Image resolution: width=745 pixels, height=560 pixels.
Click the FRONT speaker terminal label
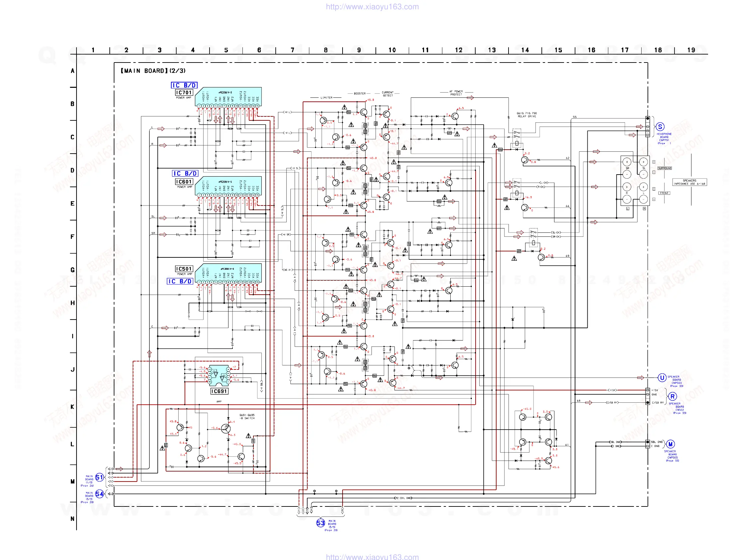[664, 193]
